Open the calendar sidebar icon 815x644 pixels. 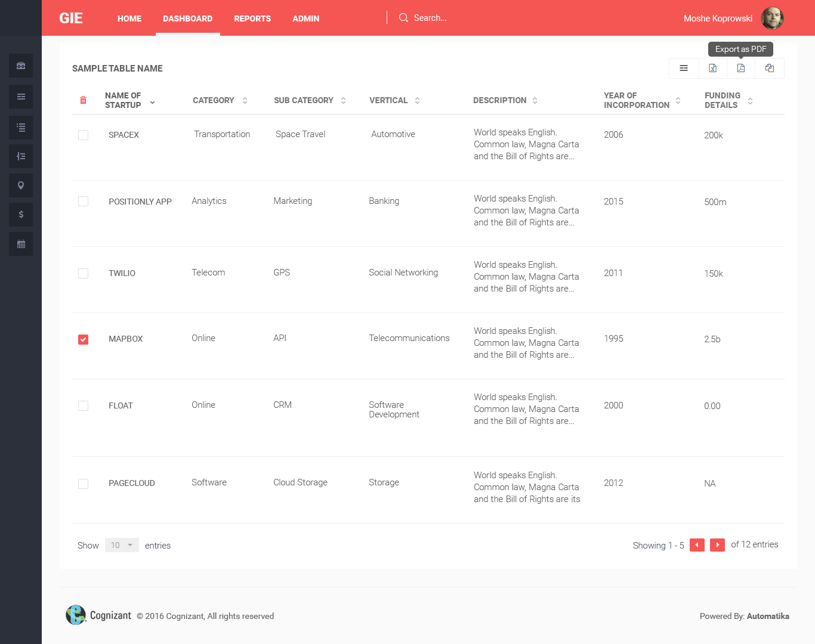coord(21,244)
